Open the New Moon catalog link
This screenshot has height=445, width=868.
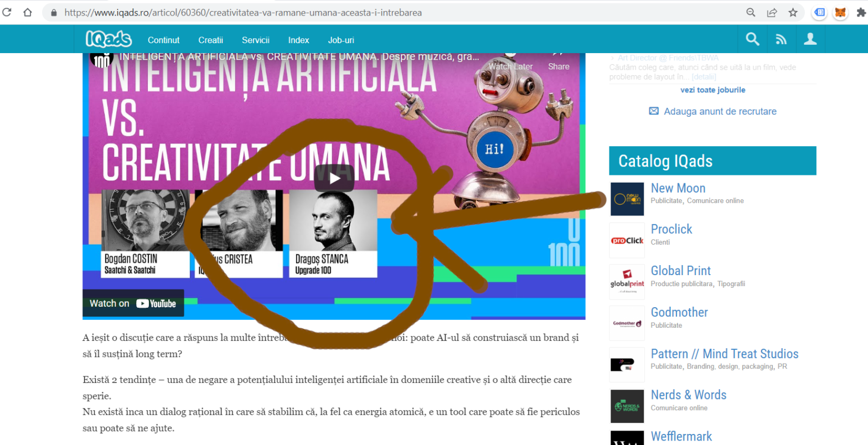(678, 188)
